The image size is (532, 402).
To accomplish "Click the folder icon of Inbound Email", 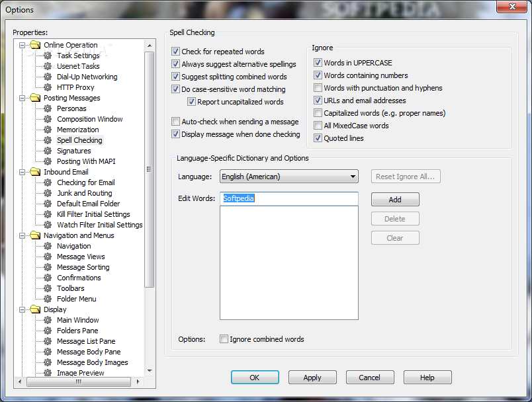I will [x=35, y=172].
